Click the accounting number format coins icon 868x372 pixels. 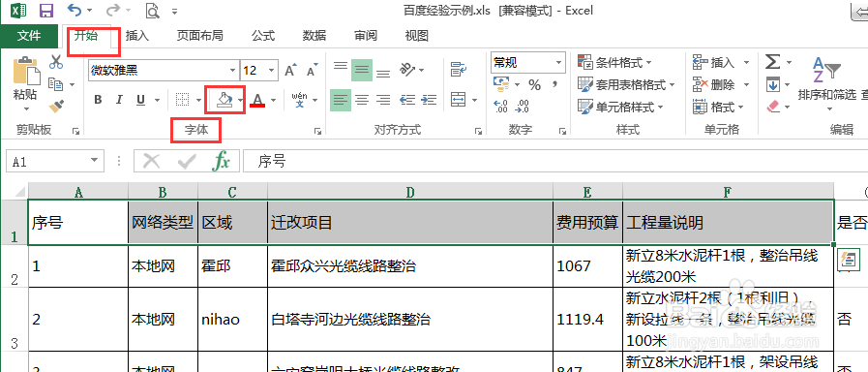click(501, 85)
